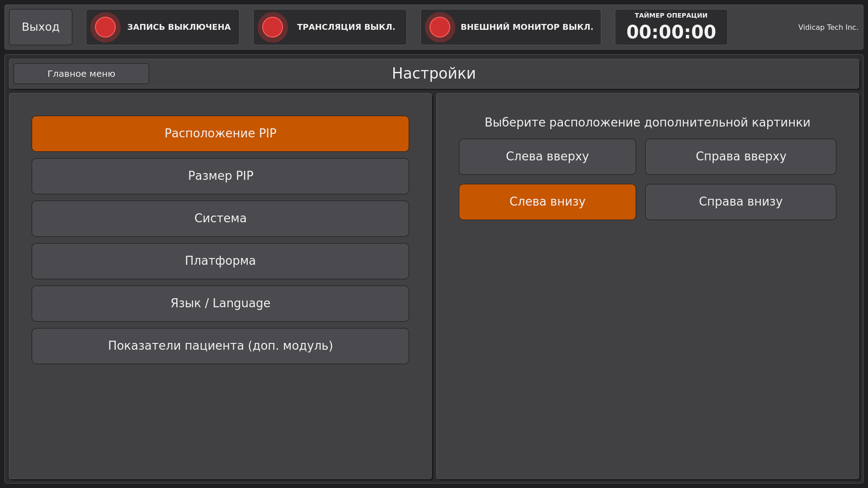Viewport: 868px width, 488px height.
Task: Click the red recording indicator icon
Action: (105, 27)
